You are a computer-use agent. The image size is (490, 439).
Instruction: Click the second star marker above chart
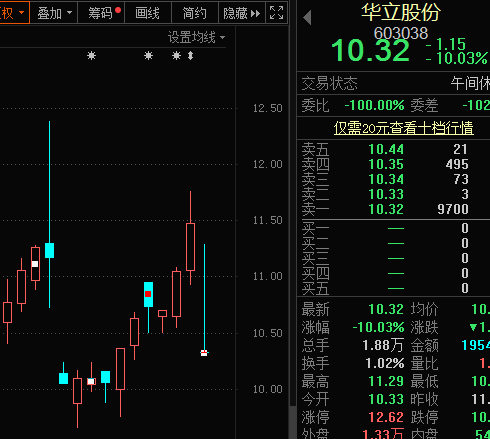click(148, 55)
